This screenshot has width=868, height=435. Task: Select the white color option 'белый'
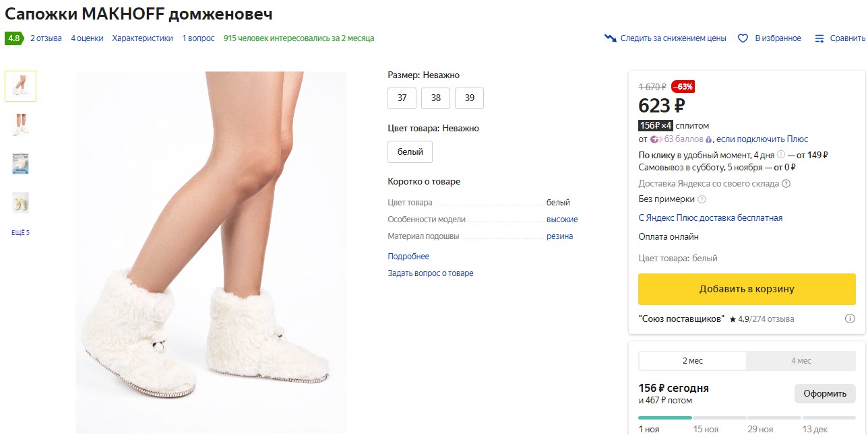point(410,152)
